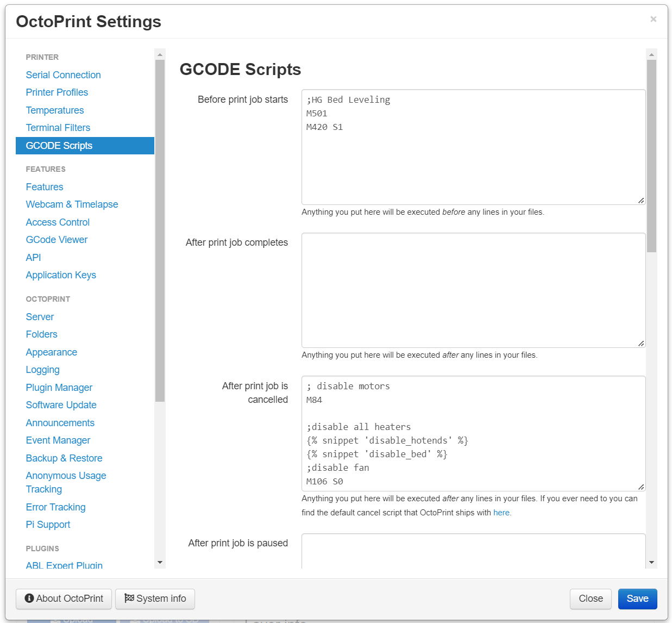Open Printer Profiles settings
The width and height of the screenshot is (672, 623).
pos(56,92)
